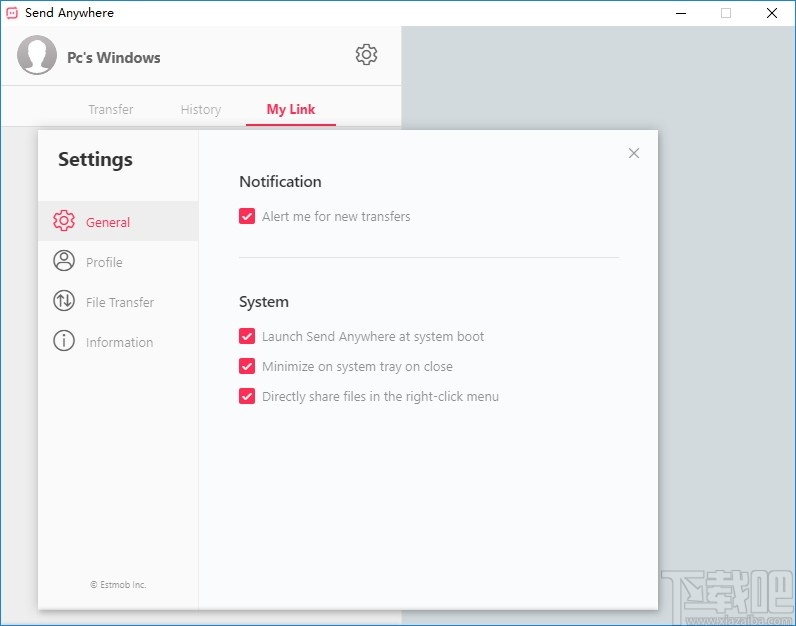Open the General settings section label
796x626 pixels.
(108, 222)
